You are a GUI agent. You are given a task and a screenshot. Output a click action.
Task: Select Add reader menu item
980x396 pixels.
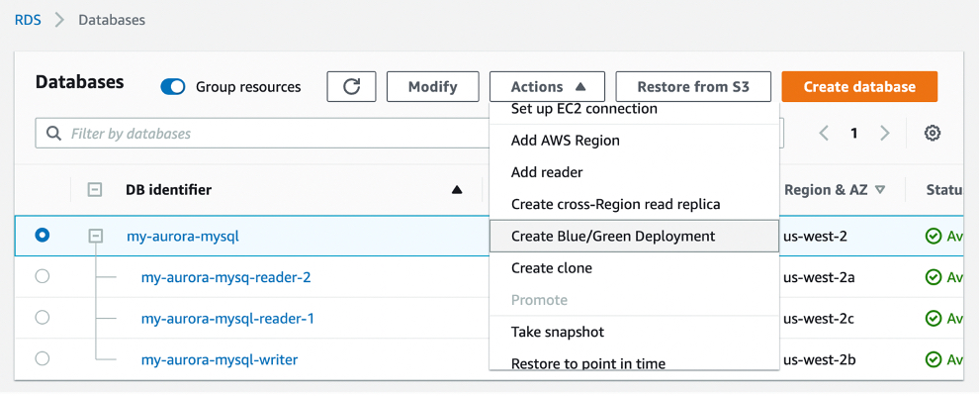click(634, 172)
